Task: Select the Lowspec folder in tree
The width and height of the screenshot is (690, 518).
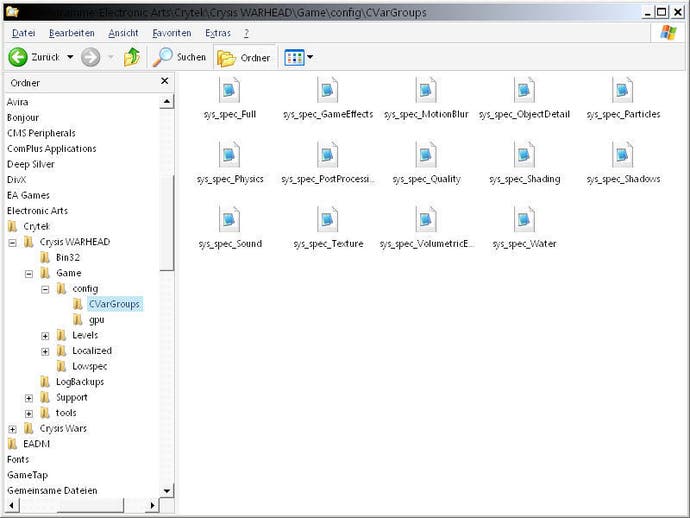Action: 90,366
